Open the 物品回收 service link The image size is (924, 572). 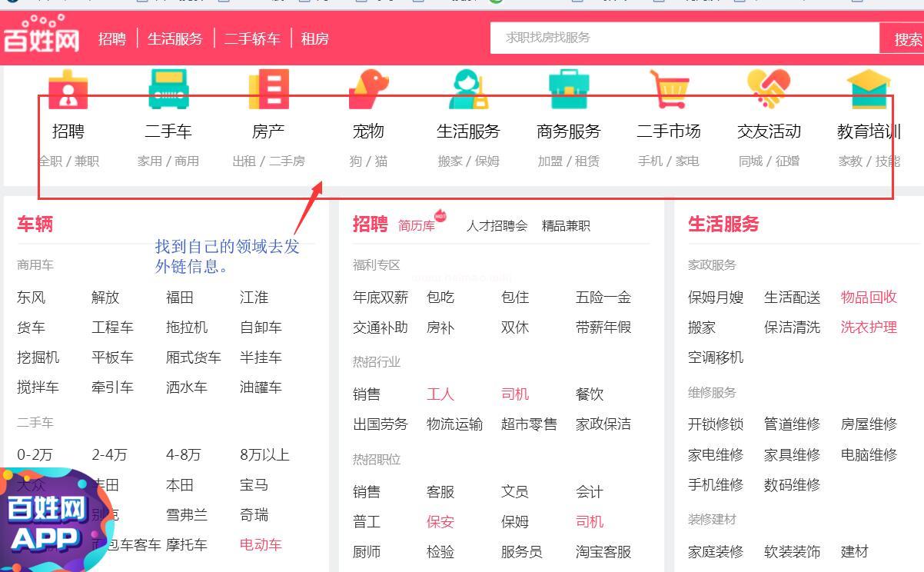point(869,298)
